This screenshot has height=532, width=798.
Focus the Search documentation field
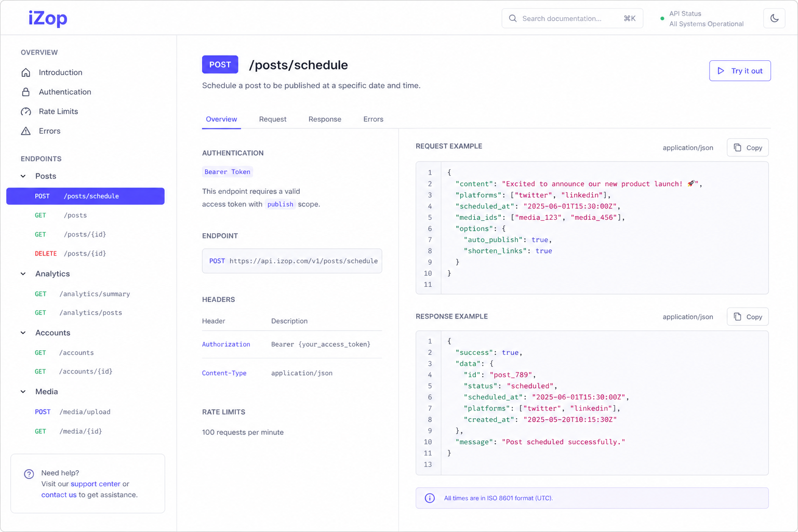tap(572, 18)
